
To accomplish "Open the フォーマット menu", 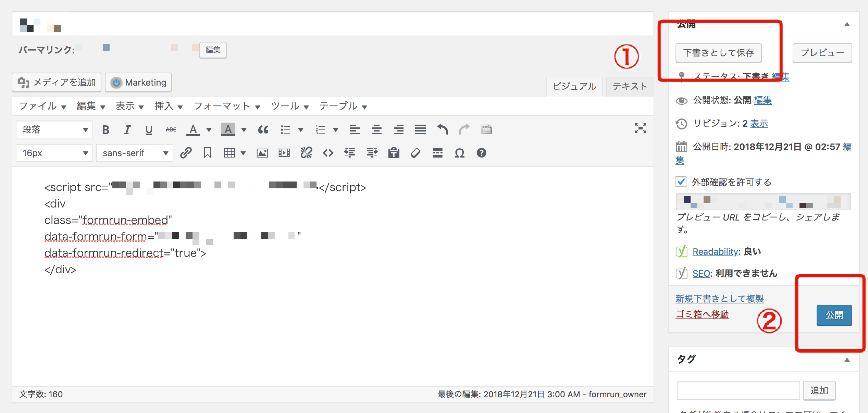I will (227, 106).
